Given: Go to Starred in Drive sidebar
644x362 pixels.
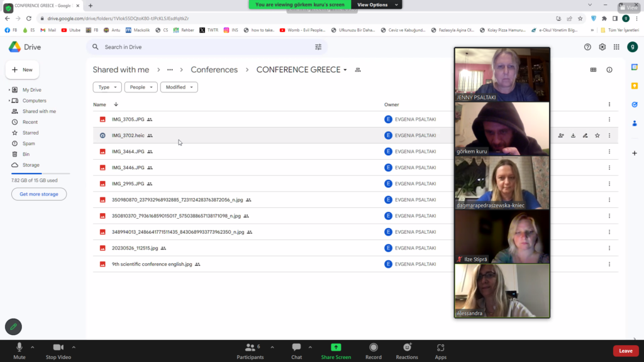Looking at the screenshot, I should [x=31, y=133].
